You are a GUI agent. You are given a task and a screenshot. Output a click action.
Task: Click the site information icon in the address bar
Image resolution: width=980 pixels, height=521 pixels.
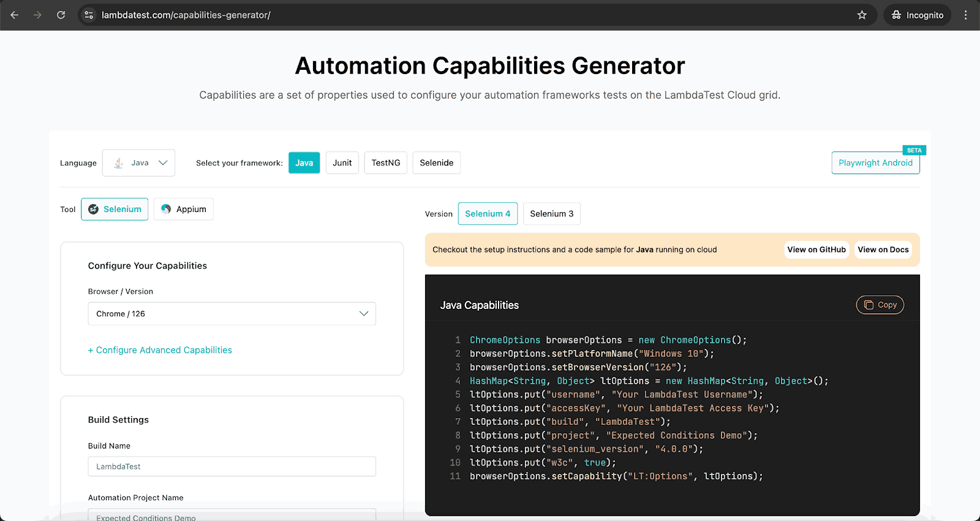(x=89, y=15)
